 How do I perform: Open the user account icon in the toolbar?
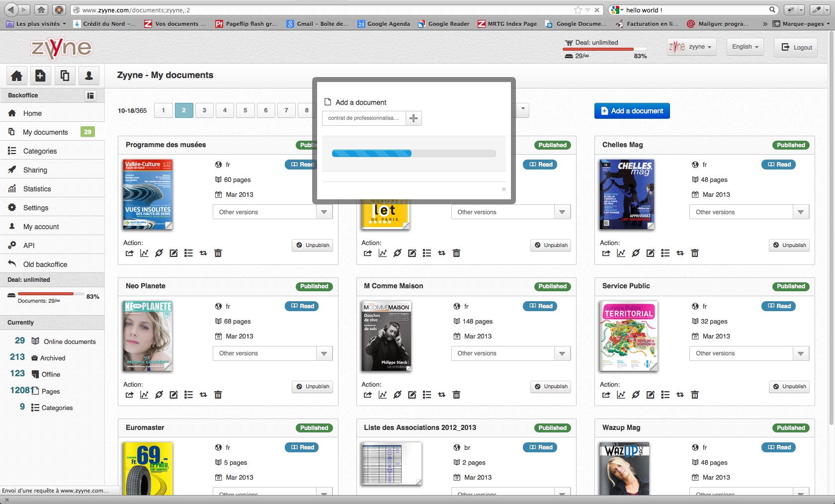(x=89, y=76)
